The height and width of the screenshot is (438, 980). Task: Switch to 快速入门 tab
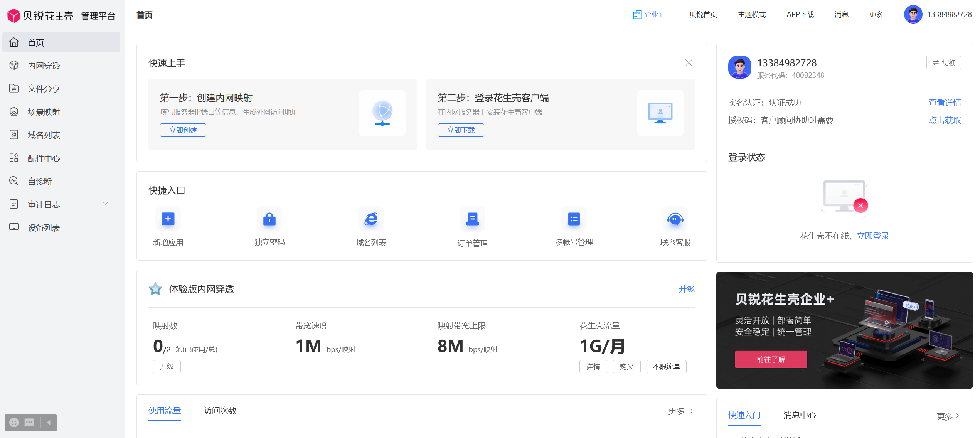(x=744, y=415)
